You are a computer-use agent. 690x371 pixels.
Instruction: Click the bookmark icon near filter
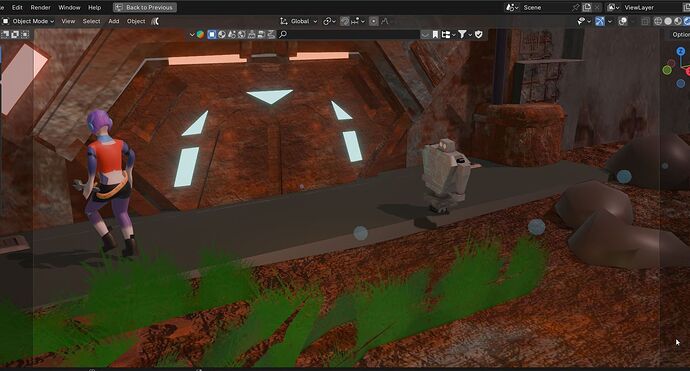tap(435, 34)
